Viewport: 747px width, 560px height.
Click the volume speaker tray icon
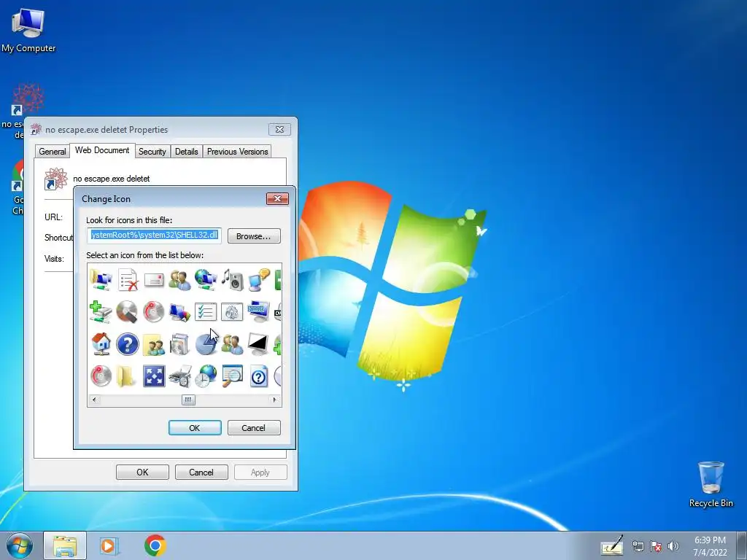[673, 546]
